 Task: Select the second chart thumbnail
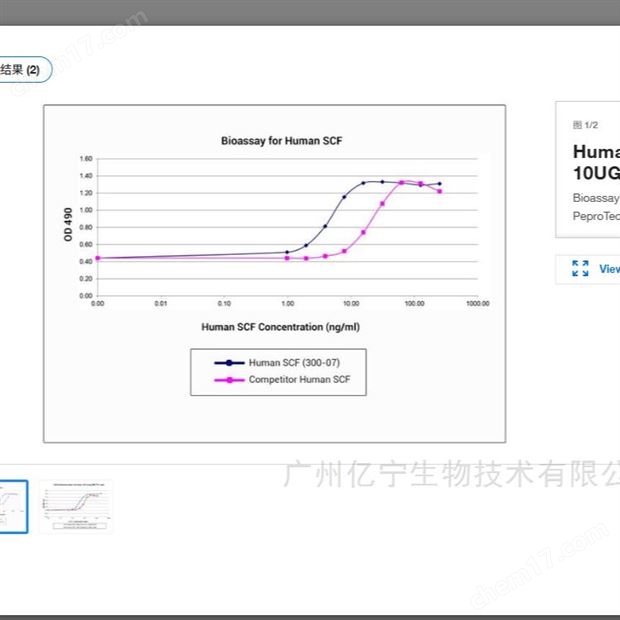click(75, 505)
